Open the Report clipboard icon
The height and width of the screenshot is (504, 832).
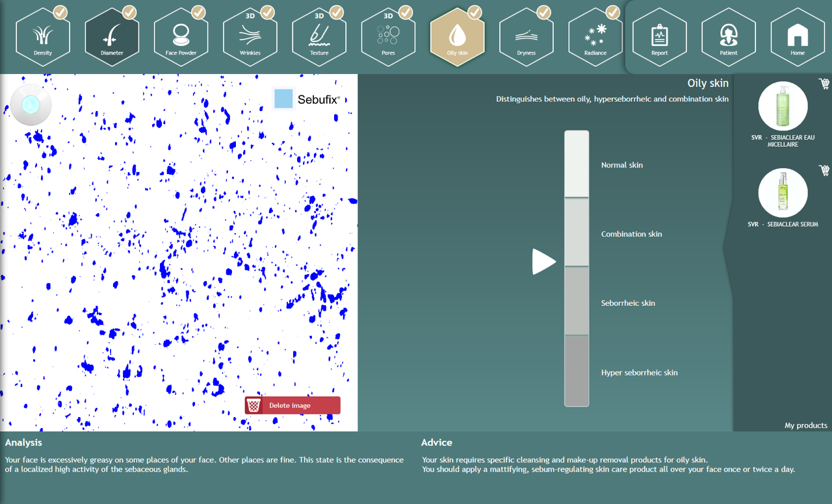[x=659, y=37]
